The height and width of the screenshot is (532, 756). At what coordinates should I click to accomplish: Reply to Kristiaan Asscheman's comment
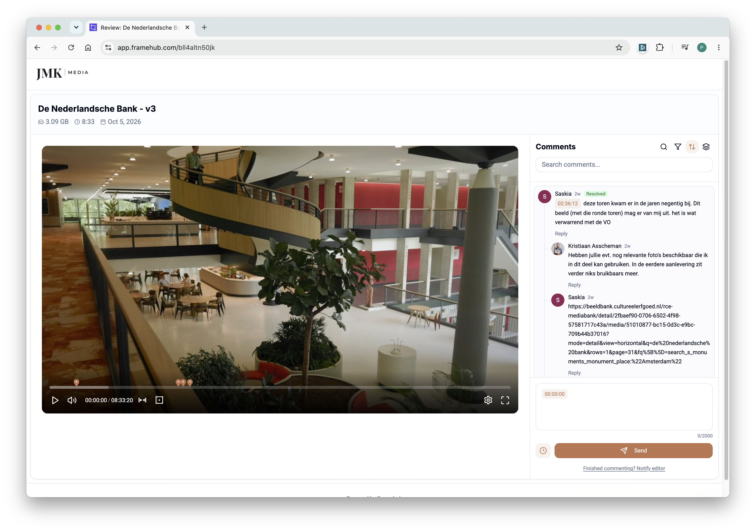pyautogui.click(x=574, y=285)
